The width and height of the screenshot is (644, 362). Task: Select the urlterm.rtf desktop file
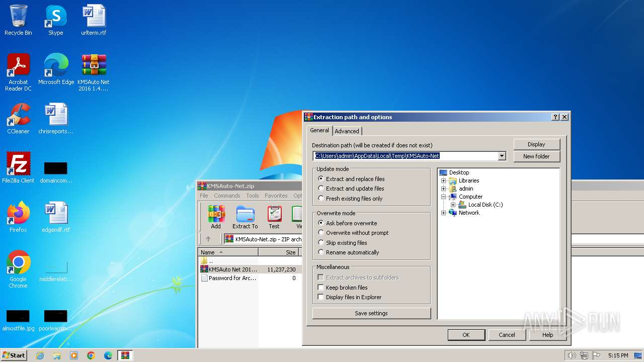[x=94, y=20]
